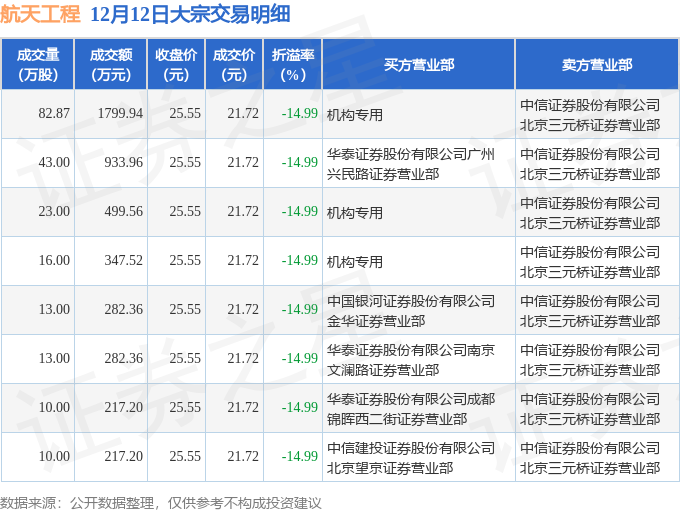
Task: Click the 成交价(元) column header
Action: click(234, 64)
